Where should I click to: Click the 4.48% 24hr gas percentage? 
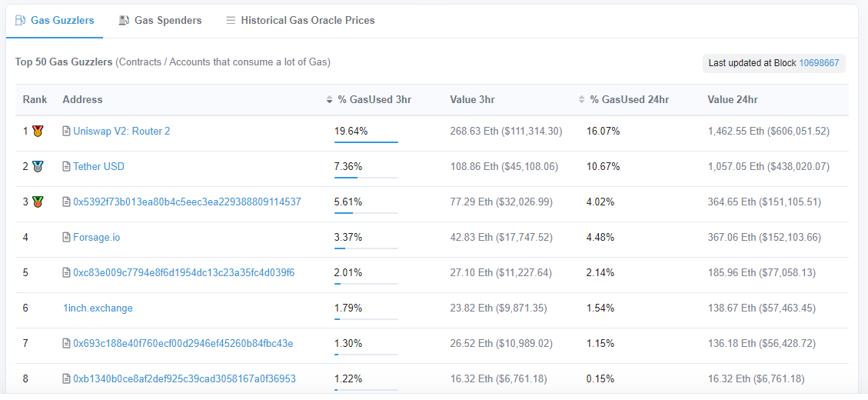600,237
